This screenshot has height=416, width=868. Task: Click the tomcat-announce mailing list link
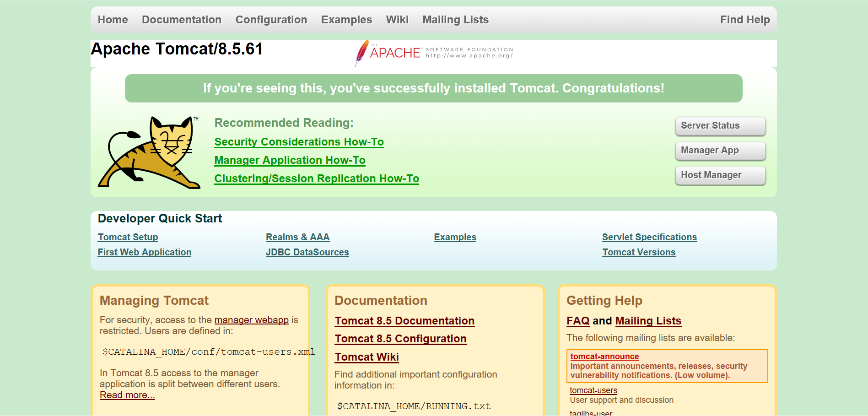pyautogui.click(x=604, y=357)
